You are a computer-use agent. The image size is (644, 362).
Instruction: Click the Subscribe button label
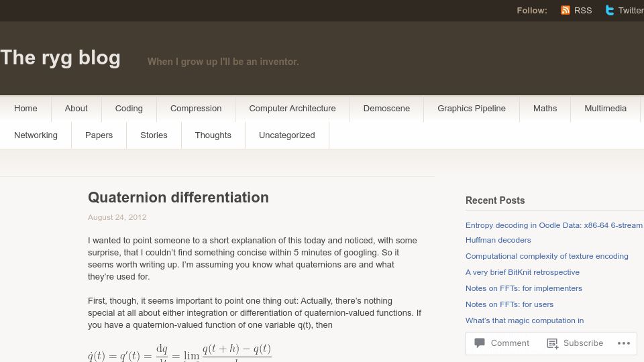click(583, 343)
